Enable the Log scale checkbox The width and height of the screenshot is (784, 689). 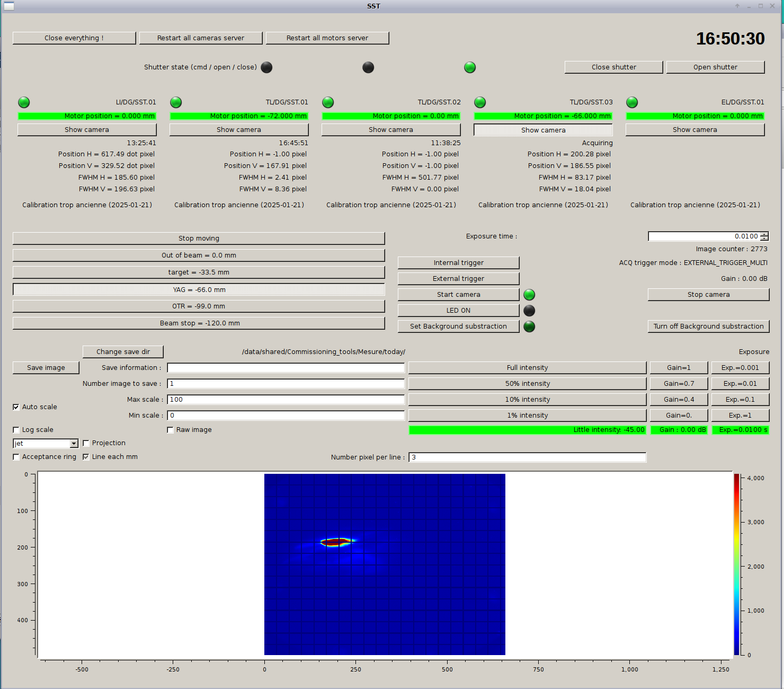pyautogui.click(x=16, y=430)
